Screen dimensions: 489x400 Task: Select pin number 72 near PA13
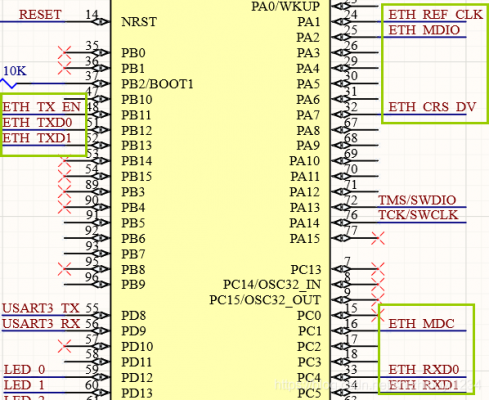(x=351, y=200)
